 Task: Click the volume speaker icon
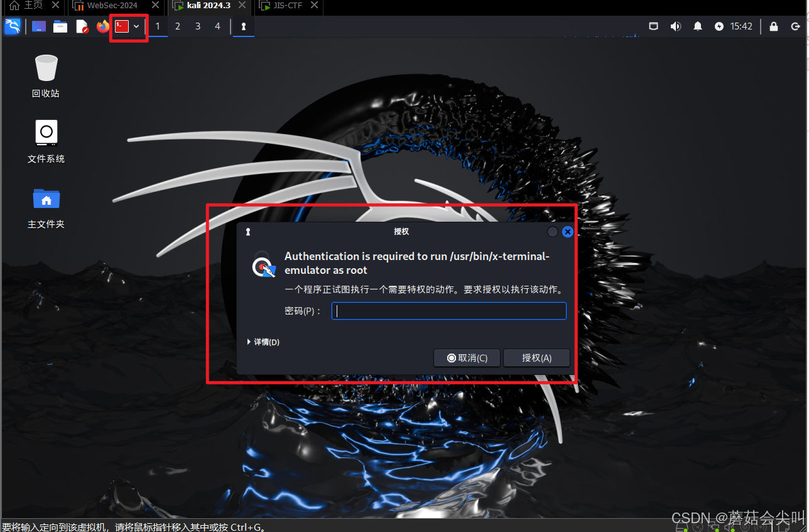coord(676,26)
